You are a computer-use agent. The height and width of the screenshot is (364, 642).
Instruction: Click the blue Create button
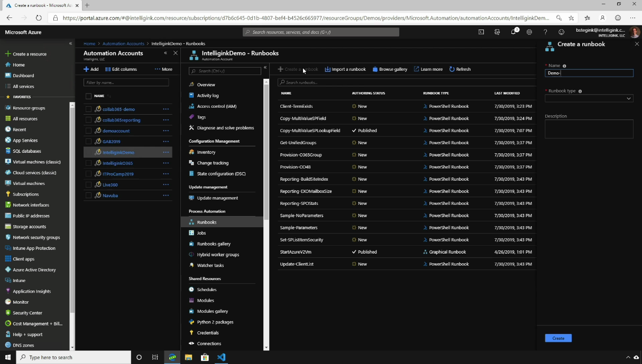tap(558, 338)
